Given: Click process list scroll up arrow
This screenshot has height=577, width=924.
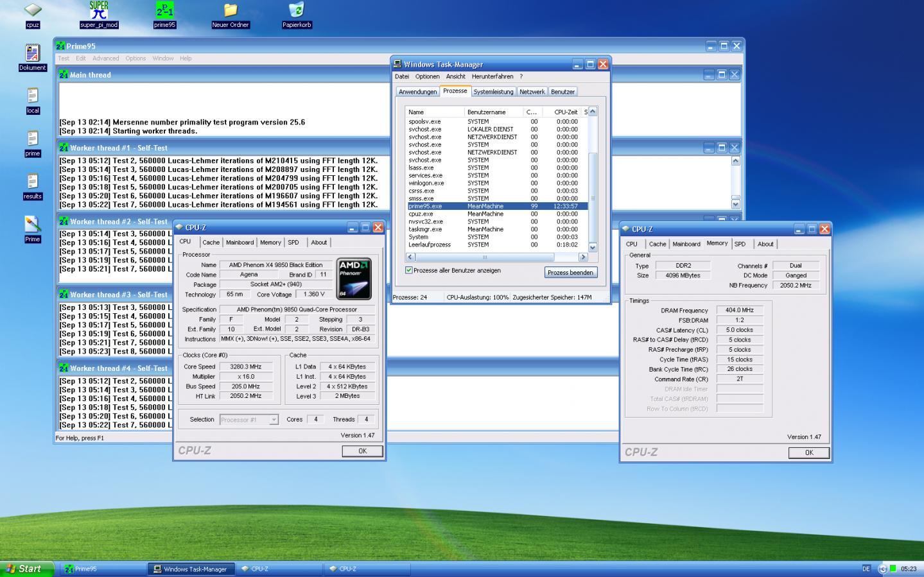Looking at the screenshot, I should click(593, 112).
